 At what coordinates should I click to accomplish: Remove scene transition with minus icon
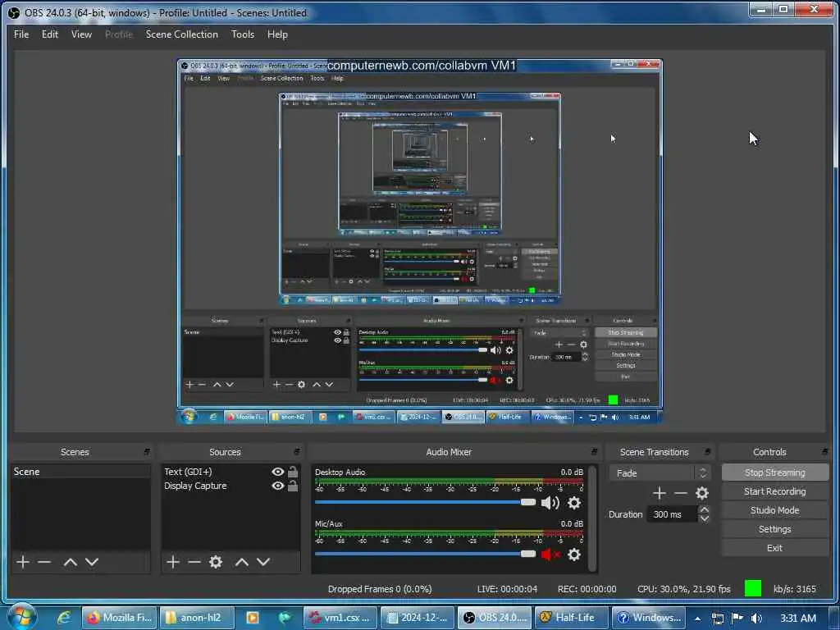point(680,493)
